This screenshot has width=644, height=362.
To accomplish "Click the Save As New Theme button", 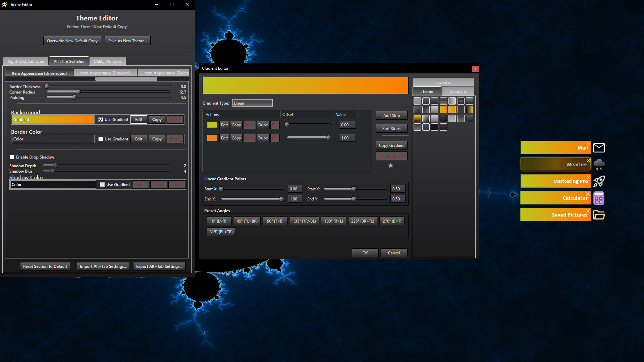I will 127,41.
